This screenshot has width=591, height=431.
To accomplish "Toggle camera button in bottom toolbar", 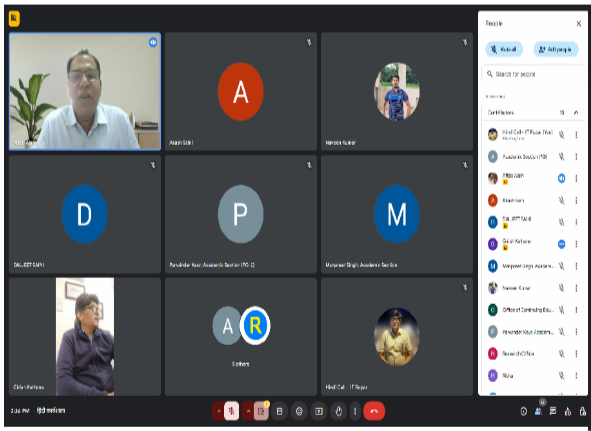I will click(x=261, y=411).
